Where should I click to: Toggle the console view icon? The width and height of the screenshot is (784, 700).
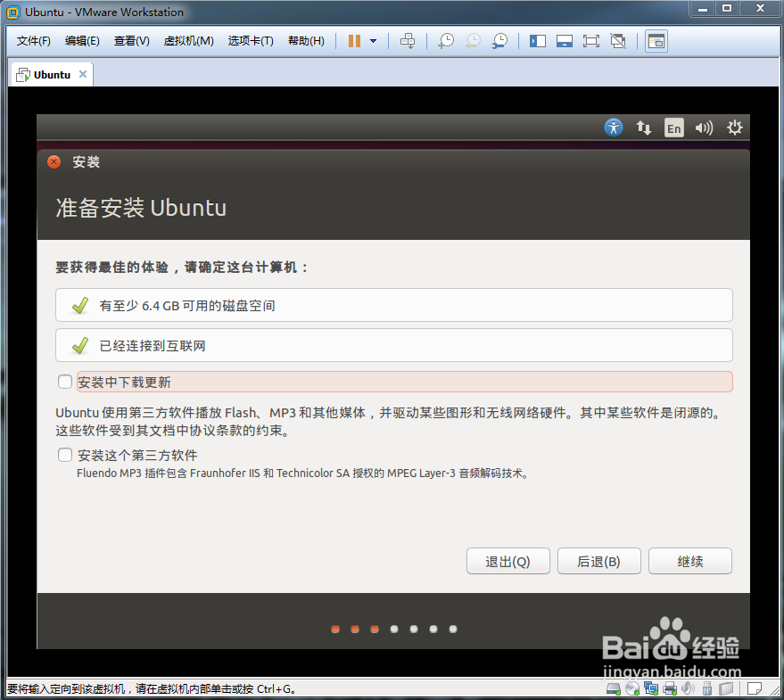(x=656, y=41)
